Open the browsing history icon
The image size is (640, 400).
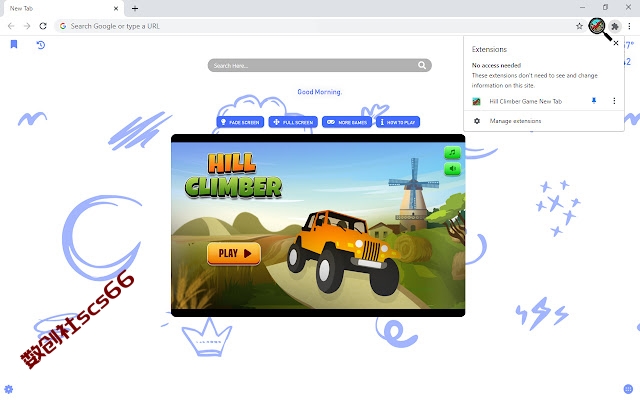(x=40, y=44)
